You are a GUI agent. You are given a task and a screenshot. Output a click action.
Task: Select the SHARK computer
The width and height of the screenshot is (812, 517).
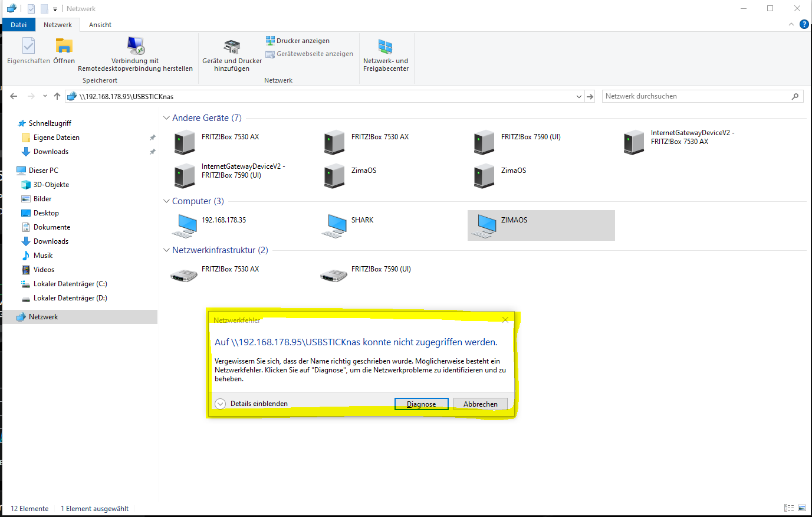point(349,225)
